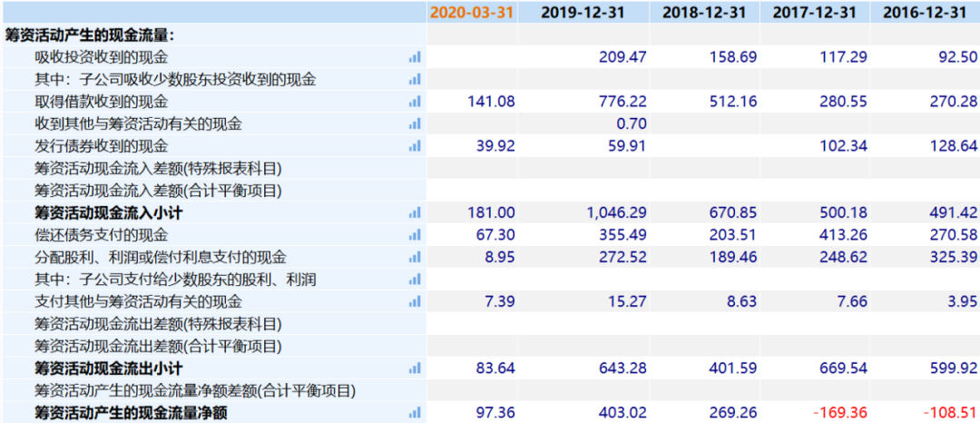Select the 2019-12-31 column header

[583, 13]
